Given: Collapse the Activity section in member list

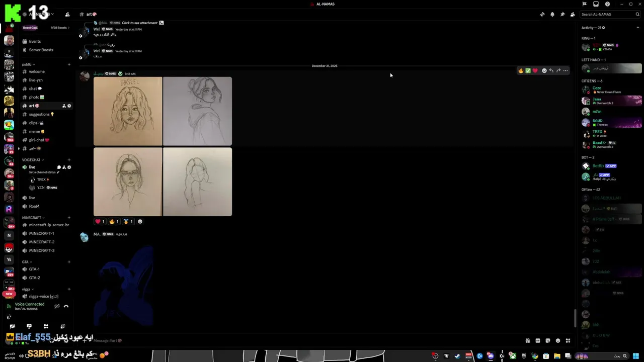Looking at the screenshot, I should (x=638, y=28).
